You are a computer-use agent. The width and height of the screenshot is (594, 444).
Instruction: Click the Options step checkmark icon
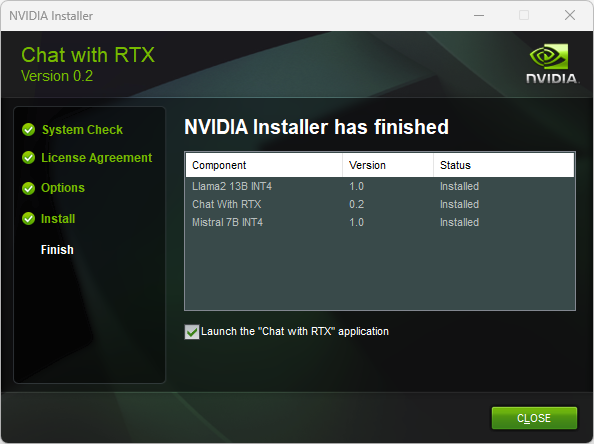[x=28, y=188]
